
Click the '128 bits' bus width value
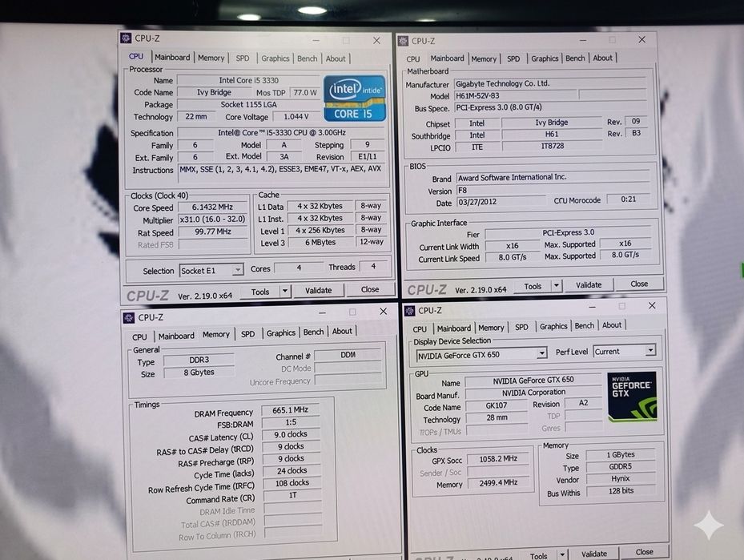pyautogui.click(x=621, y=491)
